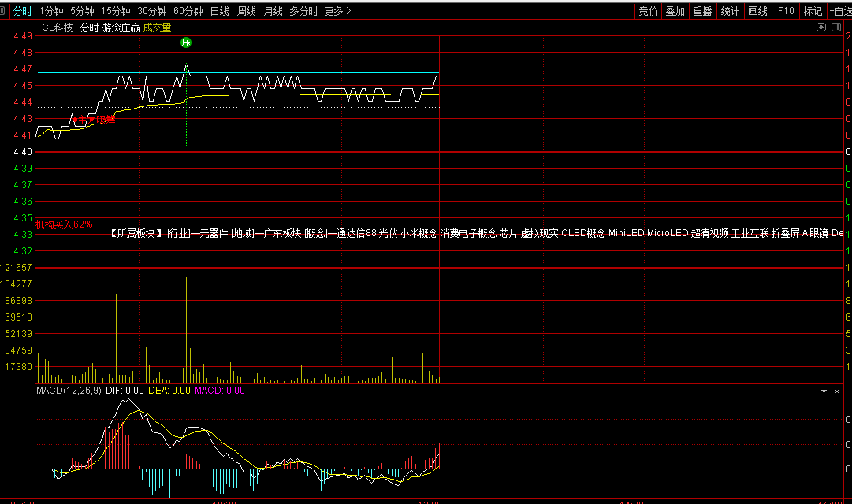
Task: Open the 统计 statistics tool
Action: [730, 11]
